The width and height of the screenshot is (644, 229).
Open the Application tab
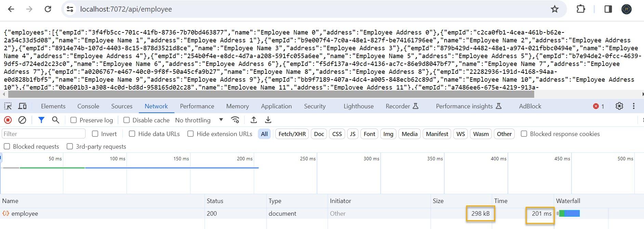pyautogui.click(x=276, y=106)
